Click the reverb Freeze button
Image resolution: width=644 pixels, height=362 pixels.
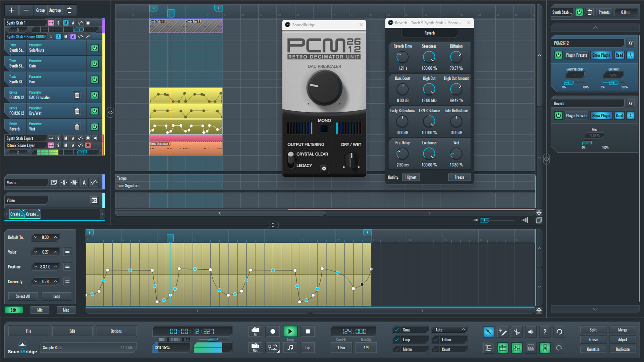(x=459, y=177)
